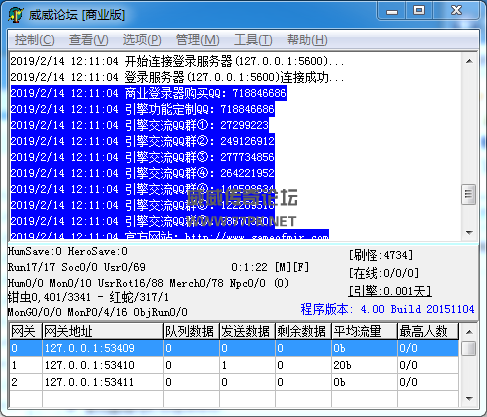Image resolution: width=487 pixels, height=417 pixels.
Task: Select gateway row 127.0.0.1:53411
Action: click(234, 382)
